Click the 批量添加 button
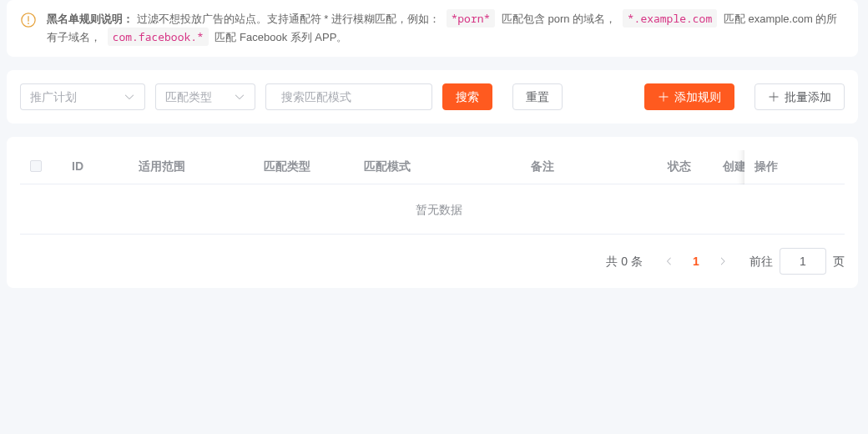Image resolution: width=868 pixels, height=434 pixels. [x=800, y=97]
